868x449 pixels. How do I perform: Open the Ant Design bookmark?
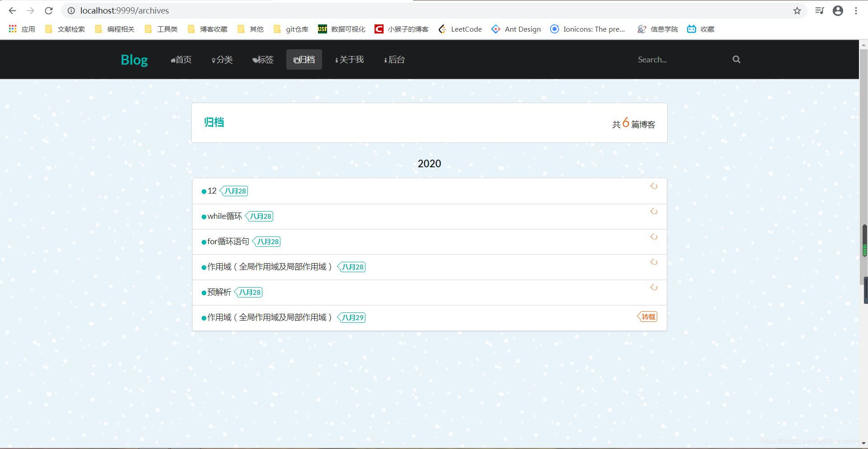[516, 29]
